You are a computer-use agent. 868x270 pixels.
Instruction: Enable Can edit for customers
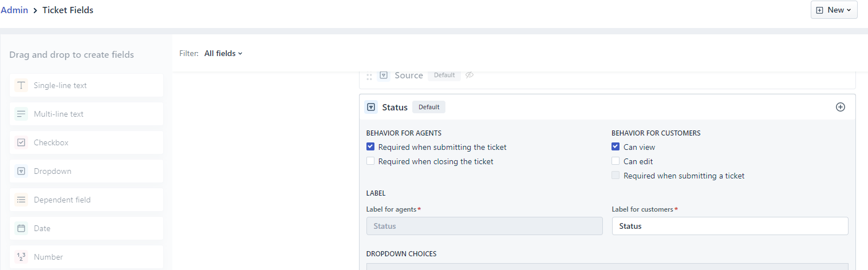point(616,161)
